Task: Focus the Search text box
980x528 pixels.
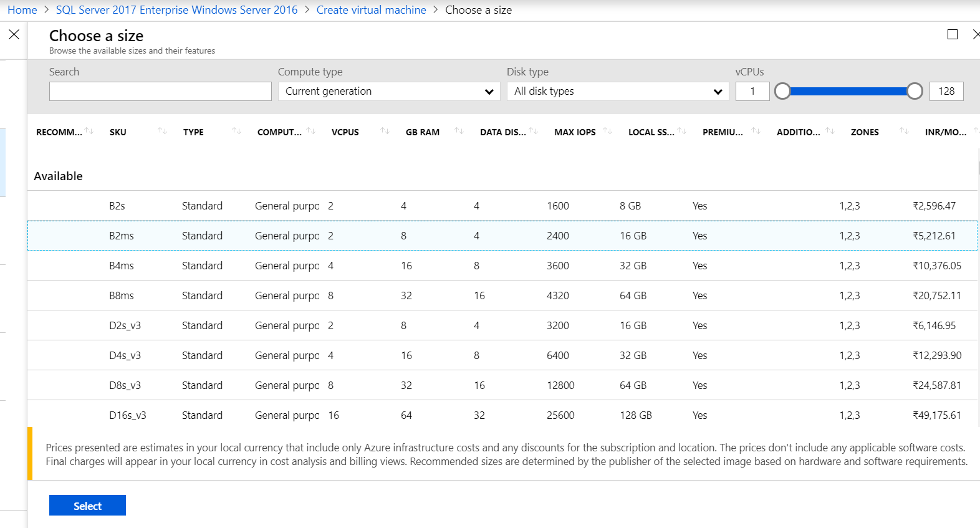Action: 160,92
